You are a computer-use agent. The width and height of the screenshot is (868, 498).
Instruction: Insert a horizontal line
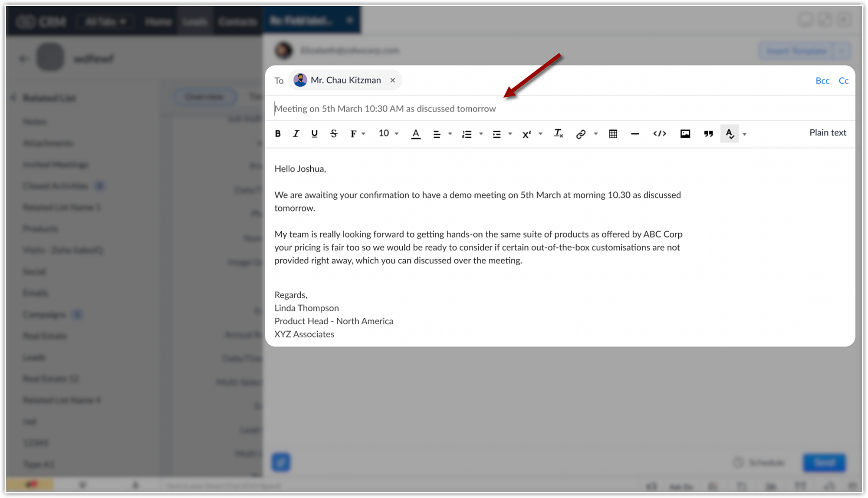[x=635, y=134]
